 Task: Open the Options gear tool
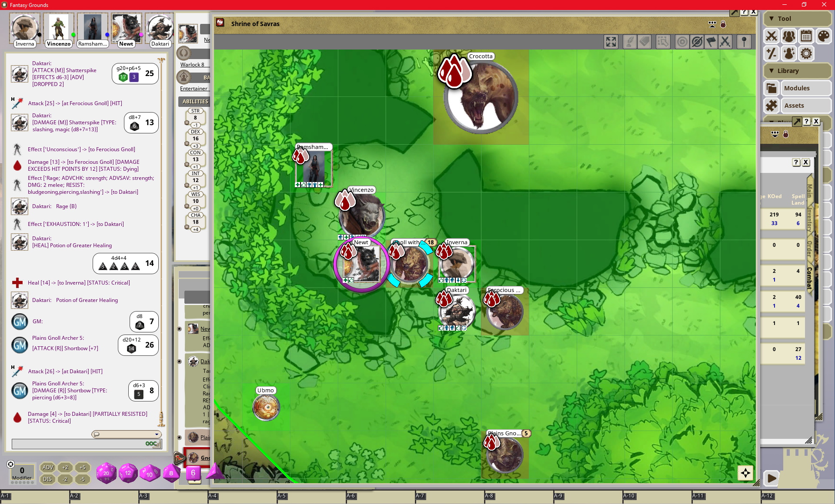click(806, 53)
